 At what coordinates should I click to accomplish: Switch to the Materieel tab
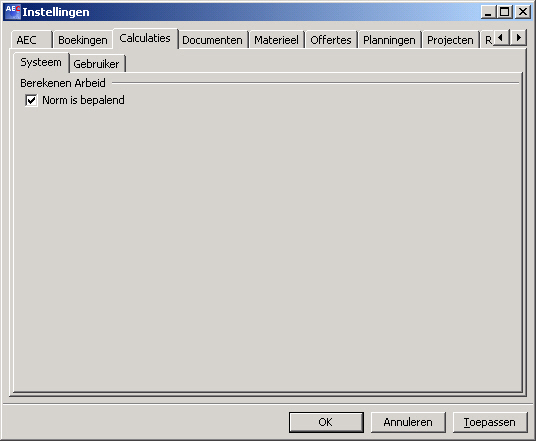point(276,40)
